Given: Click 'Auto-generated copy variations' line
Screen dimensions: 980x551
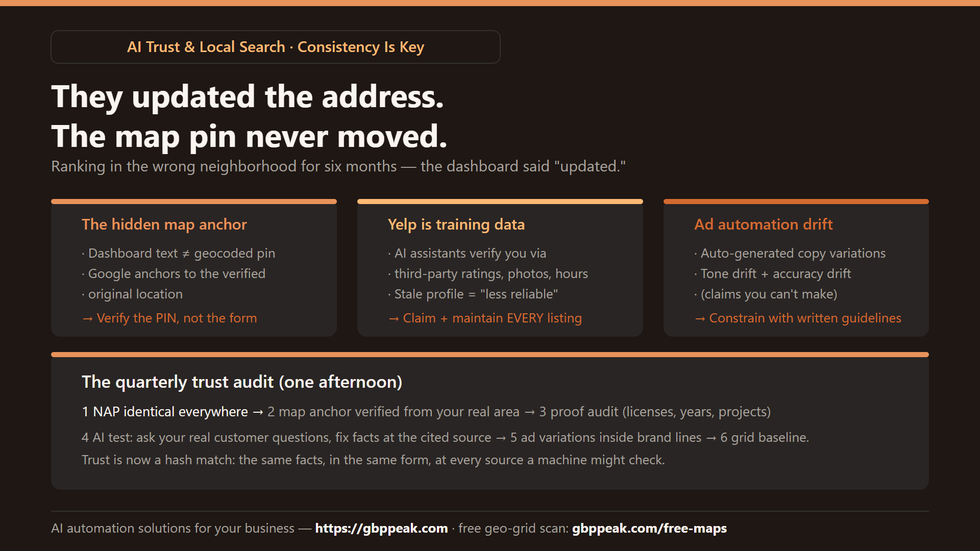Looking at the screenshot, I should pos(790,253).
